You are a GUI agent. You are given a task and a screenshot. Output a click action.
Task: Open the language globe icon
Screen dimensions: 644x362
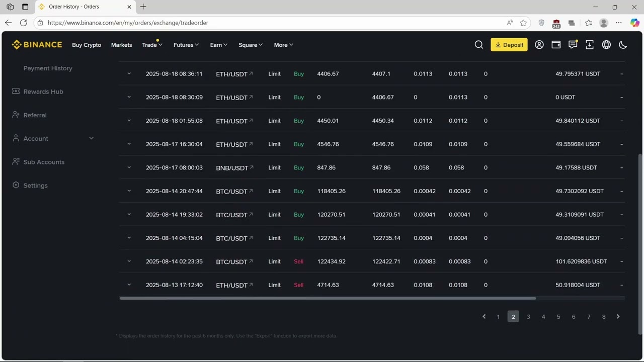pyautogui.click(x=606, y=45)
